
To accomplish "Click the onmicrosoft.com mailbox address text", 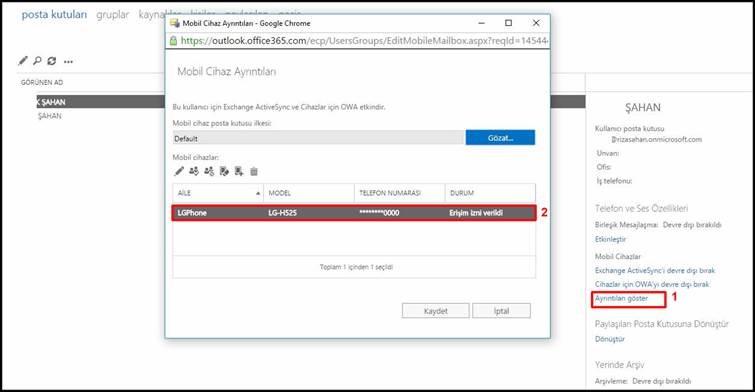I will click(x=657, y=139).
